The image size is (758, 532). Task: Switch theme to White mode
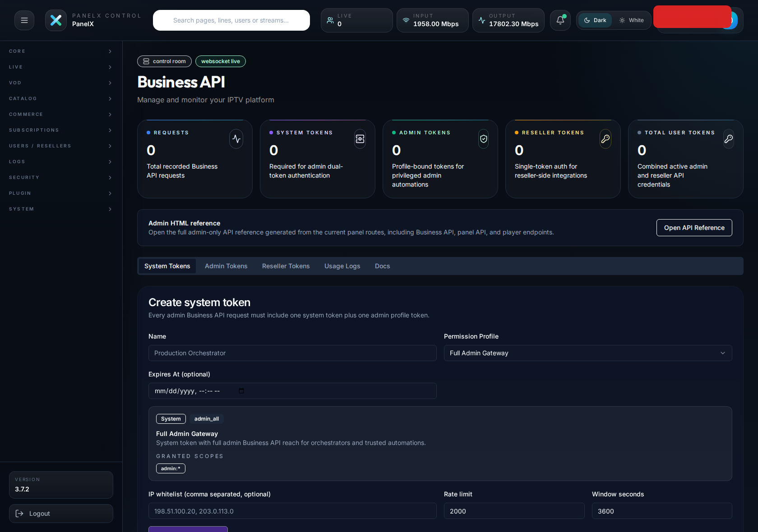tap(631, 20)
